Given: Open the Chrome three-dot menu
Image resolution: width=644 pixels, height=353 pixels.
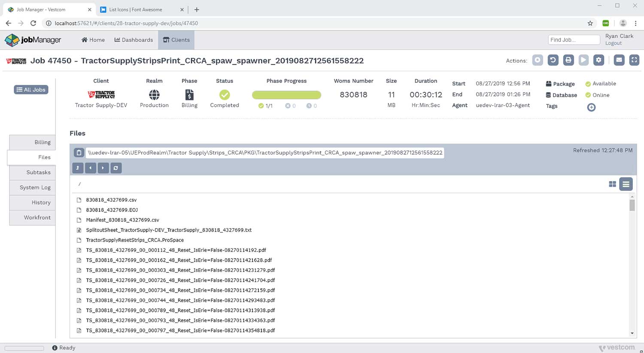Looking at the screenshot, I should (x=636, y=23).
